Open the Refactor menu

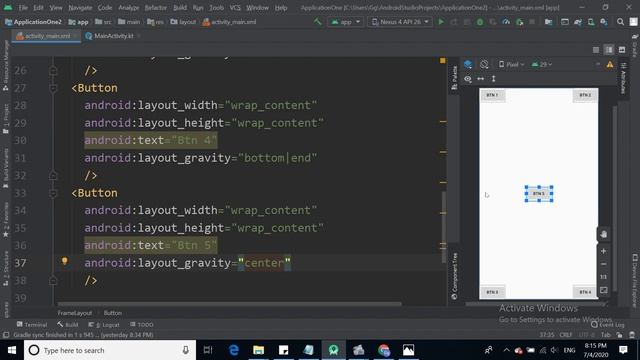pos(156,8)
